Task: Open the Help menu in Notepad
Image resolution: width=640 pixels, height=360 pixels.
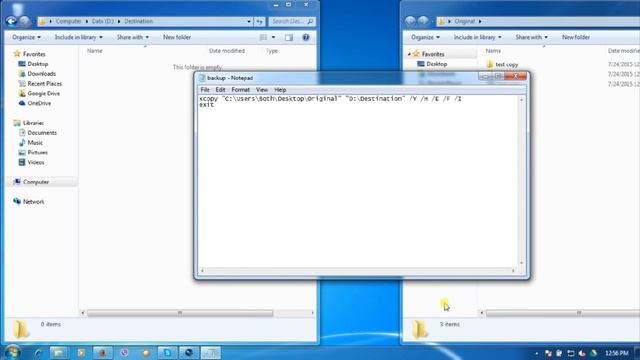Action: [x=280, y=90]
